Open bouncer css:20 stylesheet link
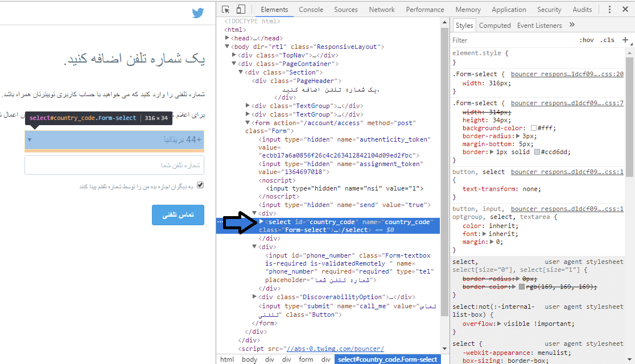 [x=567, y=74]
